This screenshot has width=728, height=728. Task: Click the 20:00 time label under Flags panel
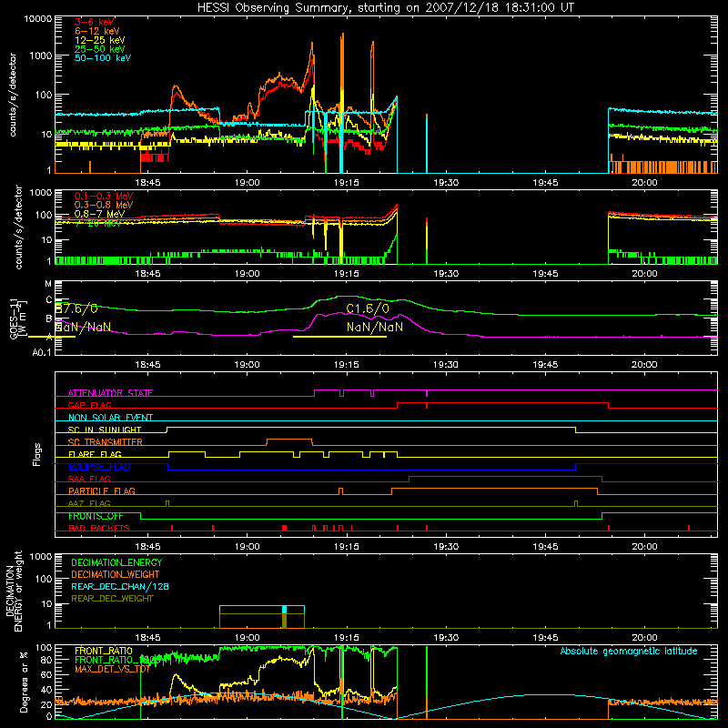coord(644,546)
